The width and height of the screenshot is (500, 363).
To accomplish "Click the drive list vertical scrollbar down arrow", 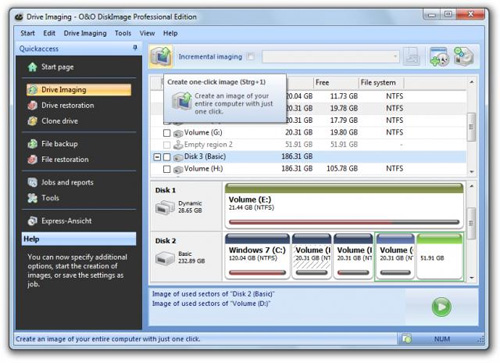I will point(472,171).
